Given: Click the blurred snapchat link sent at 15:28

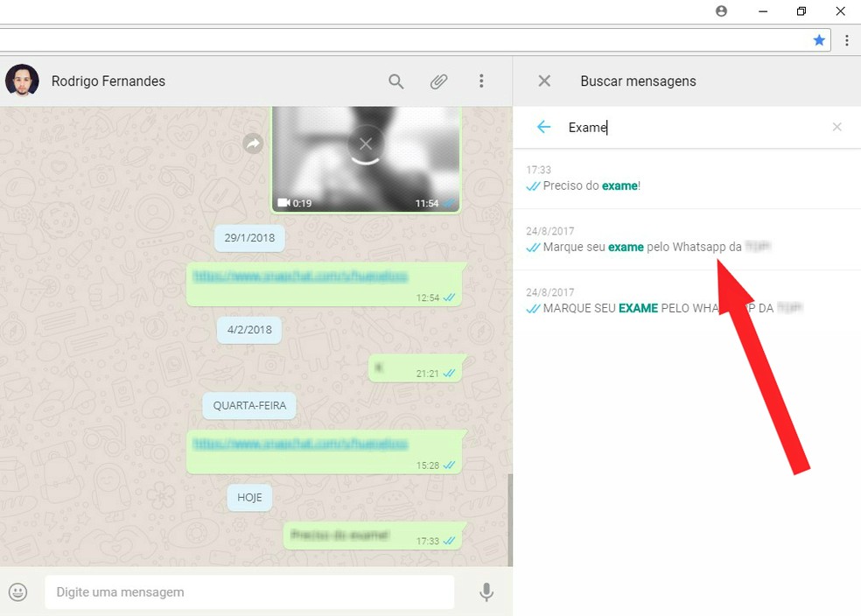Looking at the screenshot, I should coord(300,444).
